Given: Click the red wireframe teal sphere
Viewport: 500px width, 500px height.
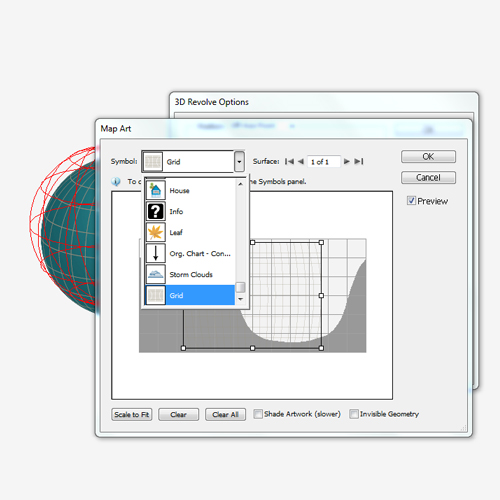Looking at the screenshot, I should (63, 230).
